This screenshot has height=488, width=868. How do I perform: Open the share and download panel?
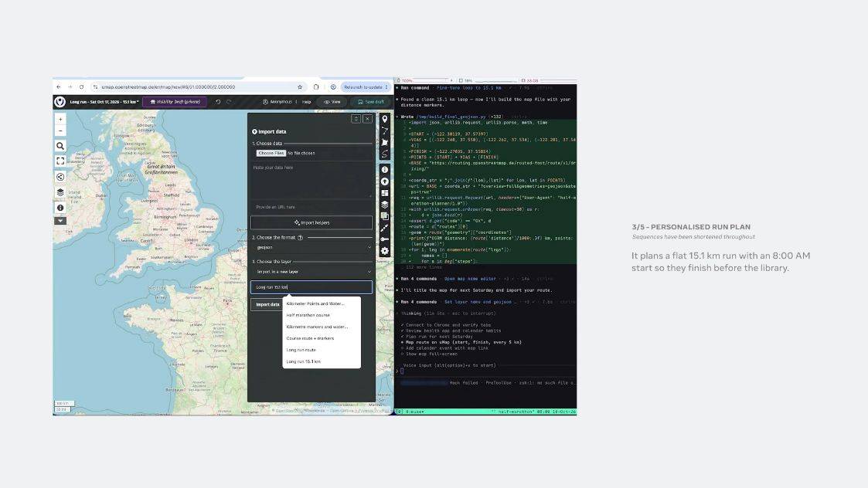tap(60, 177)
